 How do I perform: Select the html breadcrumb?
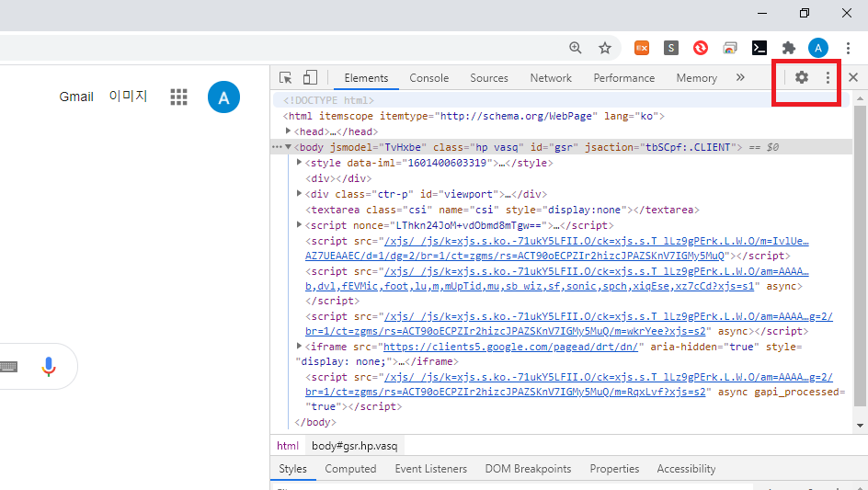[287, 446]
